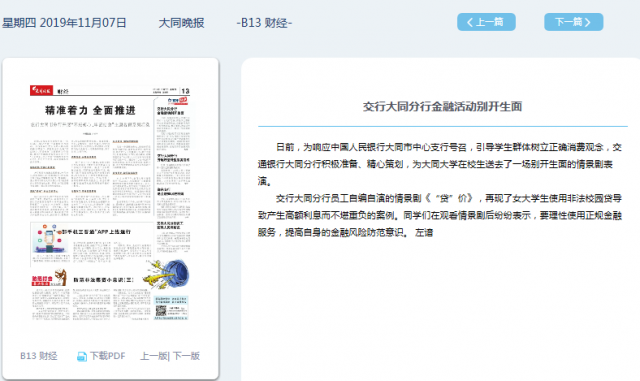The image size is (640, 381).
Task: Click the 下载PDF download link
Action: 108,356
